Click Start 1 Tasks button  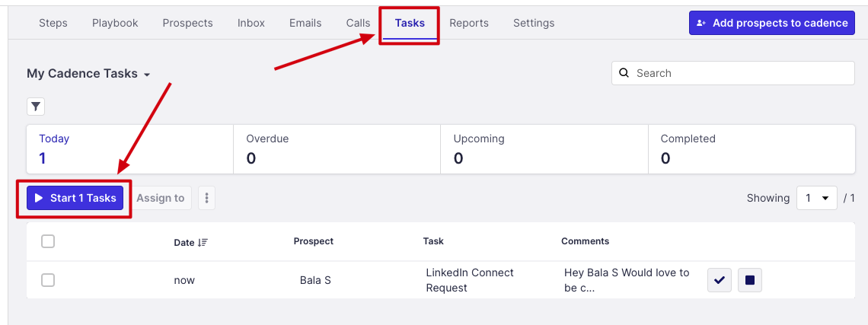[x=75, y=198]
